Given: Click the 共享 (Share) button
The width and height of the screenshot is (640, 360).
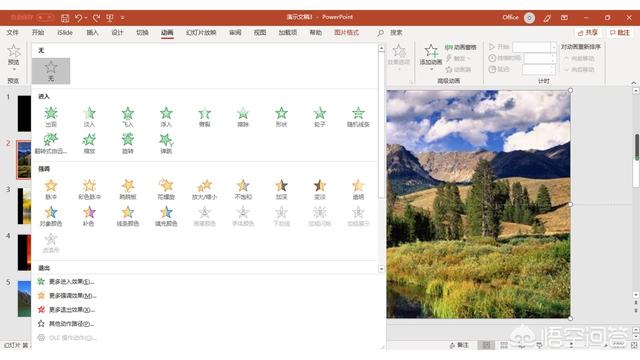Looking at the screenshot, I should pos(588,33).
